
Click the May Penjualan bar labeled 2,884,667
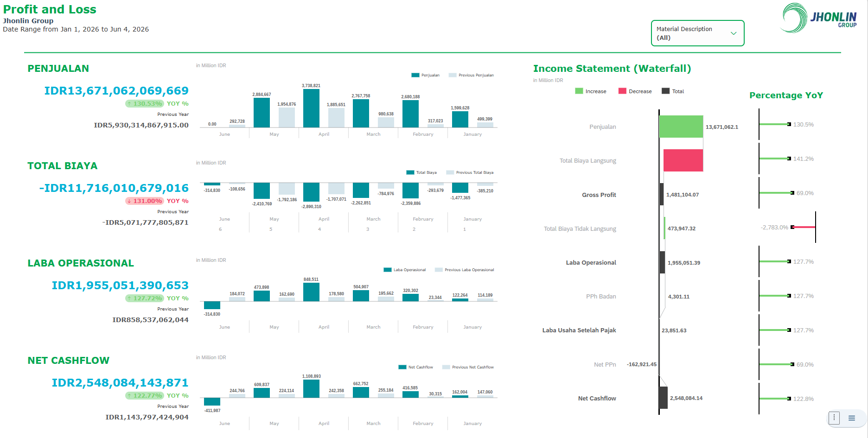click(262, 113)
